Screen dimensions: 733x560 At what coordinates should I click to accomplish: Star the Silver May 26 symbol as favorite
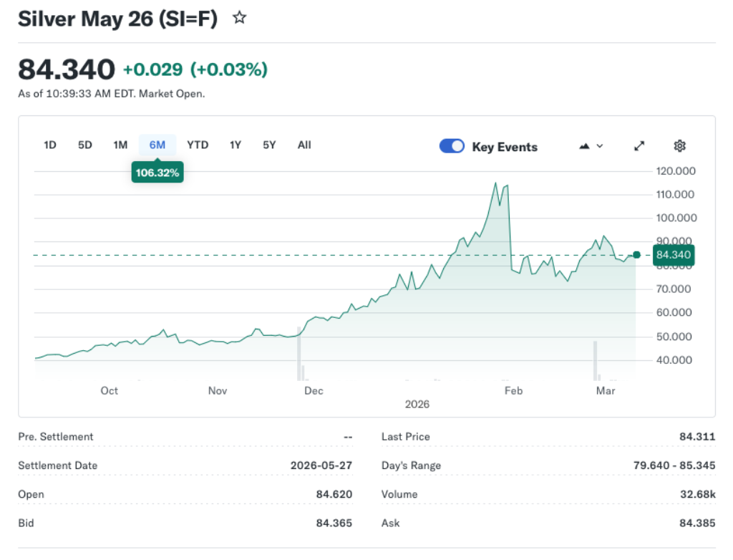click(239, 17)
